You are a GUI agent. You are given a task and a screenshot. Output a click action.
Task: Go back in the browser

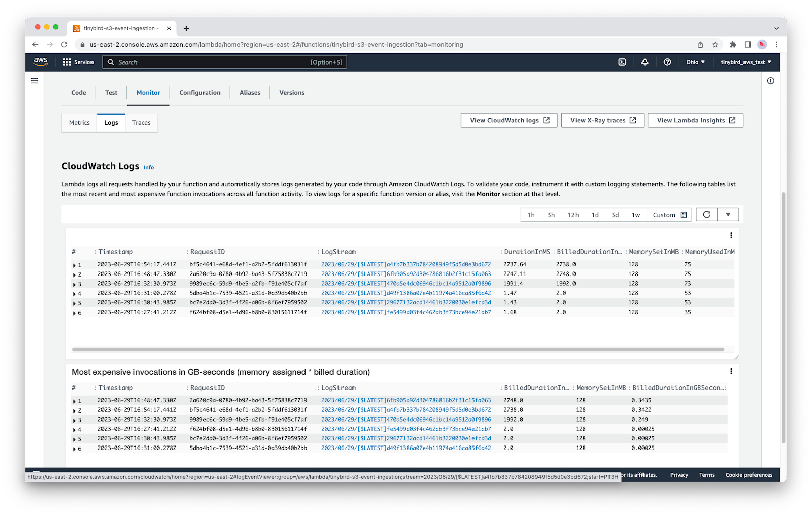tap(35, 45)
